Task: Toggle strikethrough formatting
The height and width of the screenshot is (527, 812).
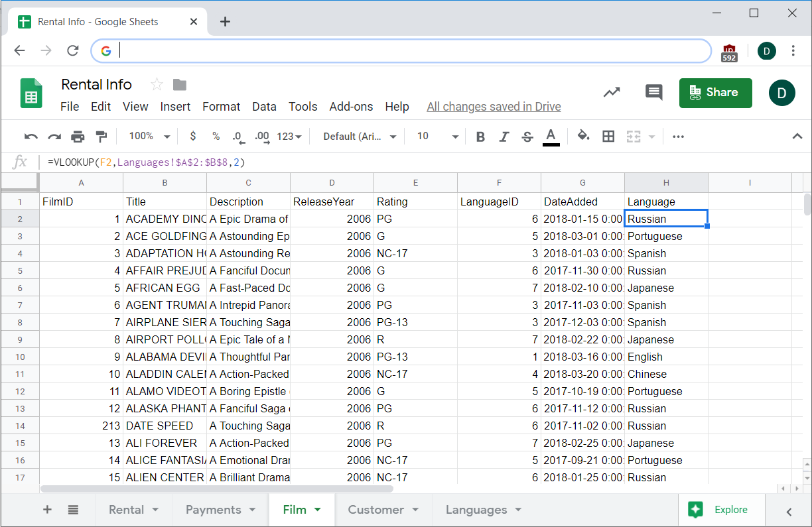Action: (x=527, y=137)
